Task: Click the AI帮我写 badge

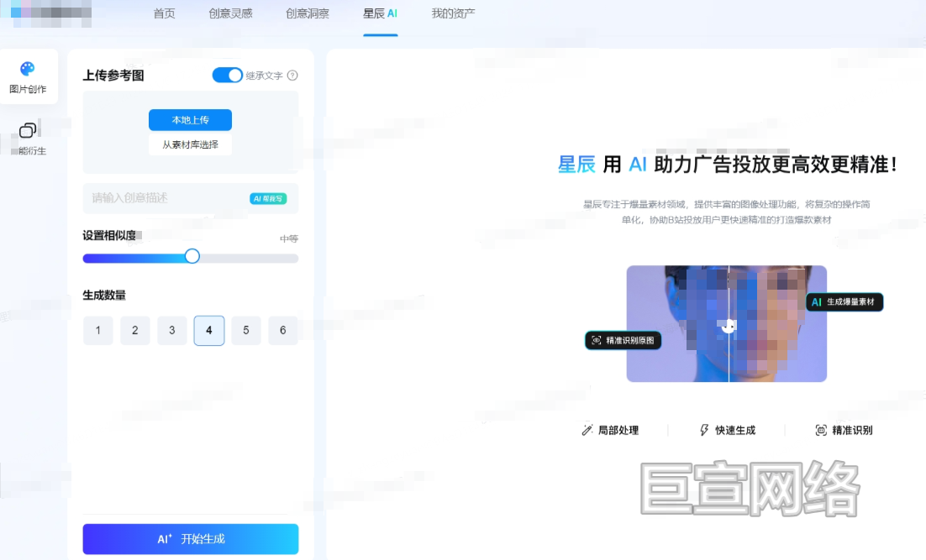Action: point(268,199)
